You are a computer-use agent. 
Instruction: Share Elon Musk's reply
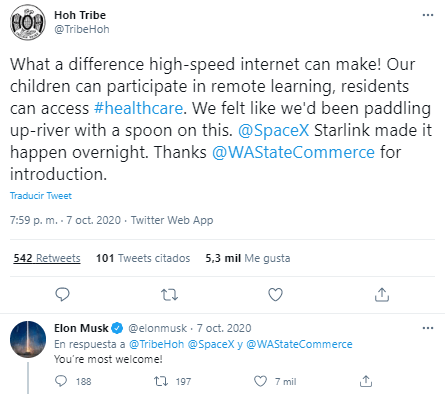click(366, 381)
